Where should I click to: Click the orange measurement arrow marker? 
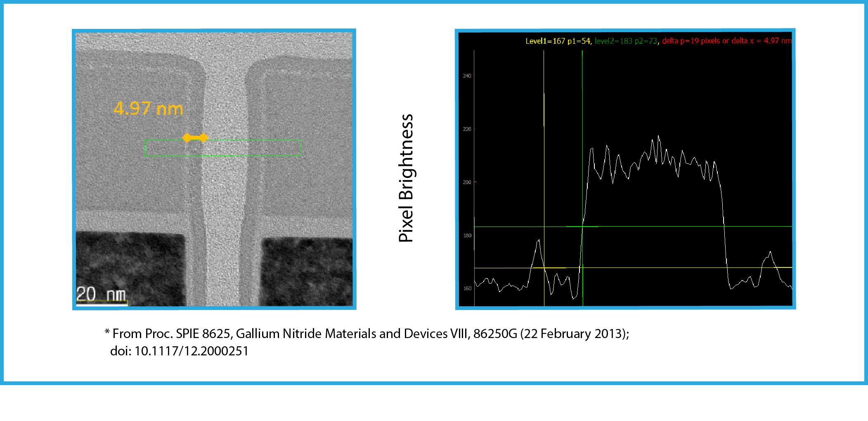(195, 137)
